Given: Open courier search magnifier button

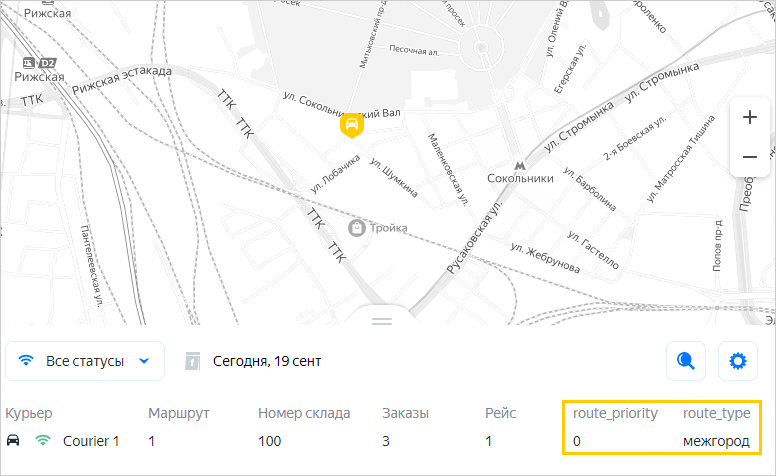Looking at the screenshot, I should (686, 361).
